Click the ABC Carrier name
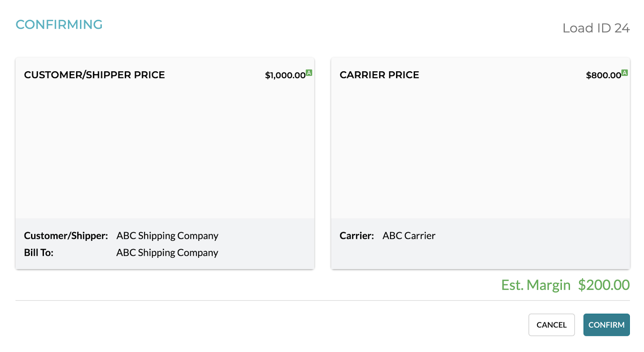 click(x=409, y=236)
